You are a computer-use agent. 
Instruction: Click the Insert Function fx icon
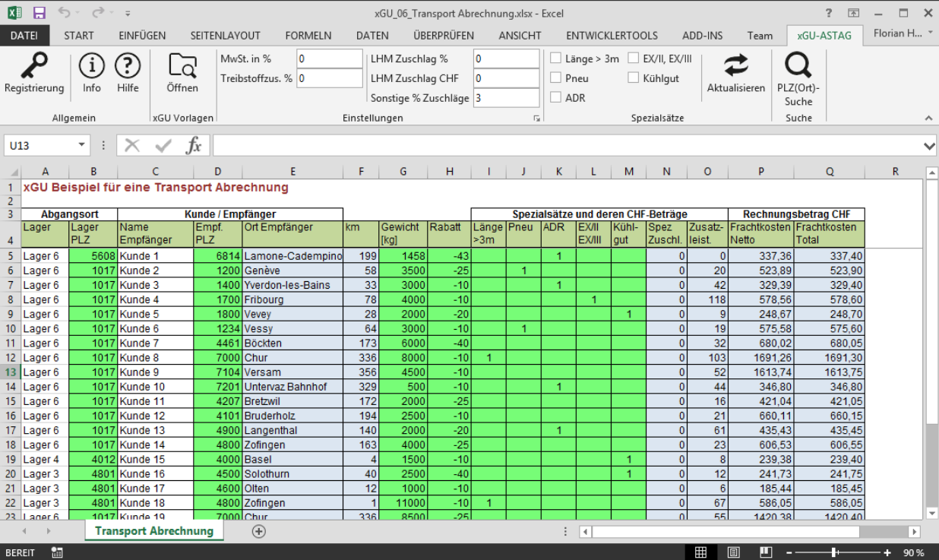pyautogui.click(x=194, y=145)
